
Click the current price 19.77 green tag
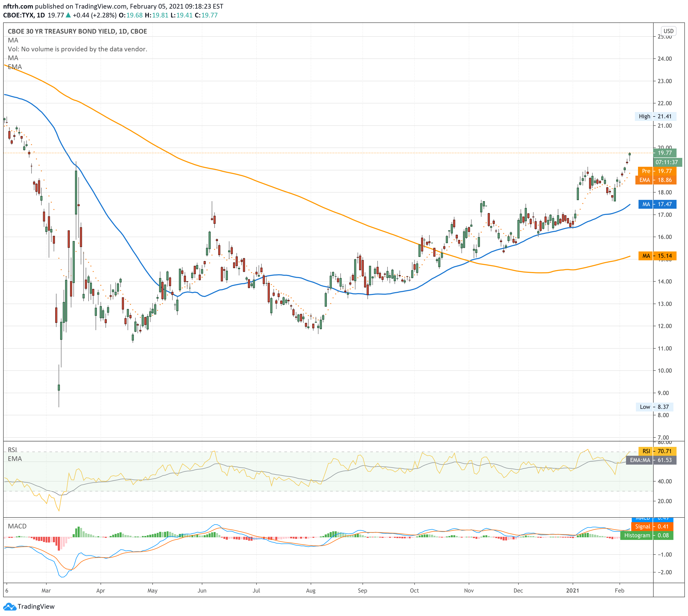click(665, 153)
